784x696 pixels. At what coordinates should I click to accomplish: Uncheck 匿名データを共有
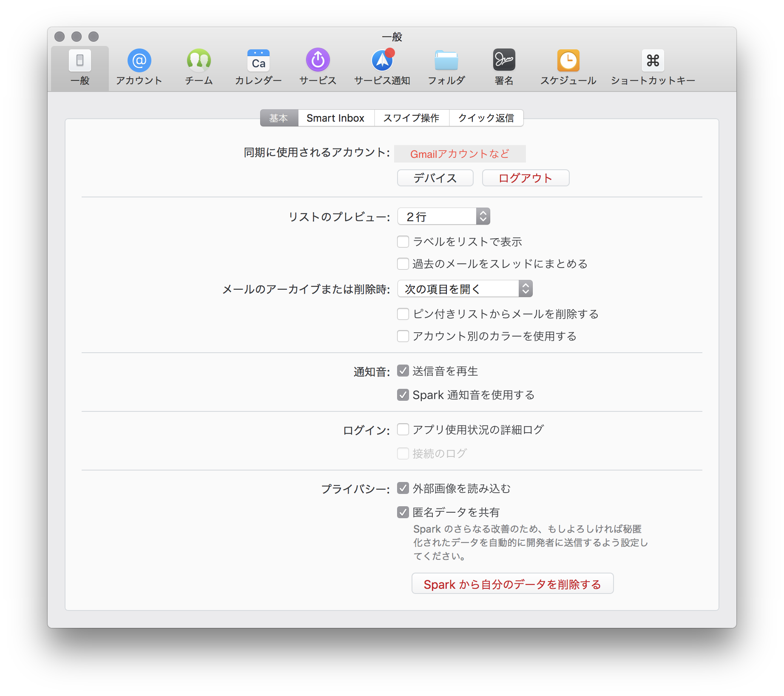403,512
